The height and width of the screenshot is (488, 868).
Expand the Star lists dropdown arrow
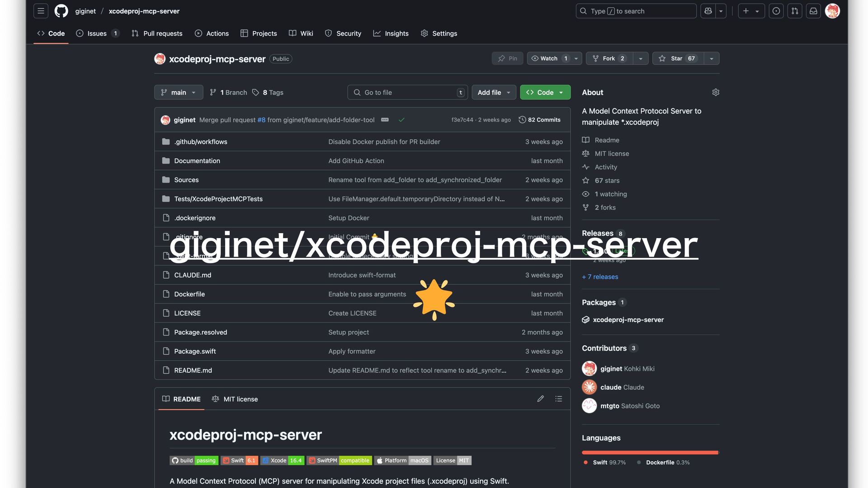pos(712,58)
